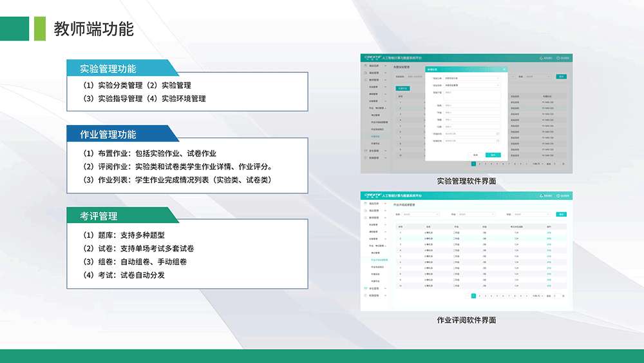Click the caption 实验管理软件界面
The height and width of the screenshot is (363, 644).
coord(466,181)
